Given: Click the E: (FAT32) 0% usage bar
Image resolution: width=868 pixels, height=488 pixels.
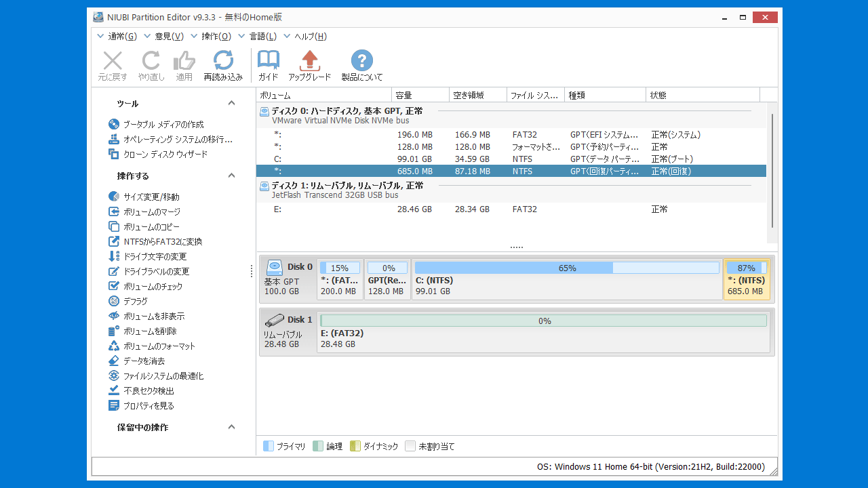Looking at the screenshot, I should point(544,321).
